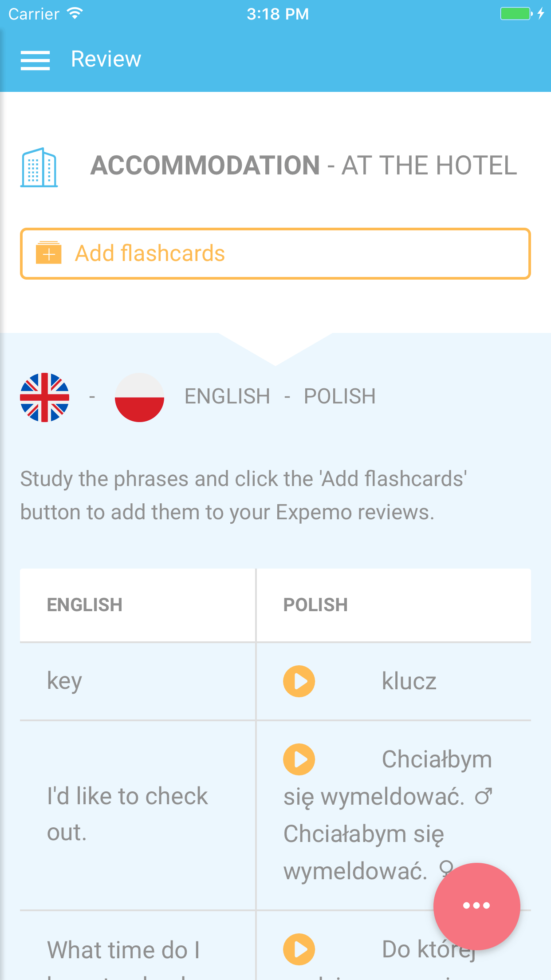Click the ENGLISH - POLISH language pair label
This screenshot has height=980, width=551.
pos(279,396)
